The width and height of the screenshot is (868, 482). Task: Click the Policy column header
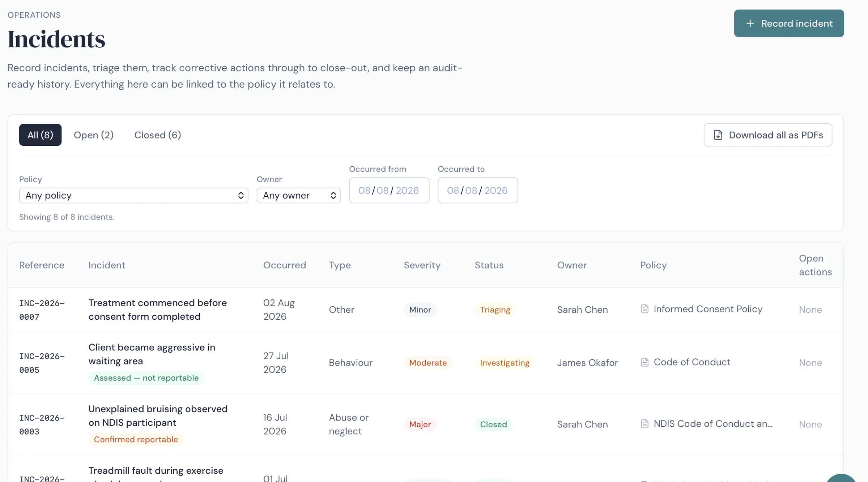click(653, 265)
